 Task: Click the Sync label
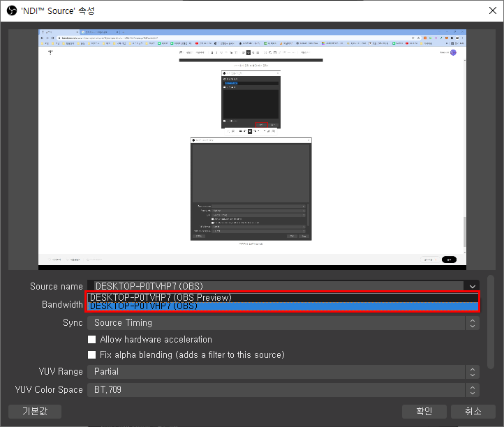tap(73, 323)
